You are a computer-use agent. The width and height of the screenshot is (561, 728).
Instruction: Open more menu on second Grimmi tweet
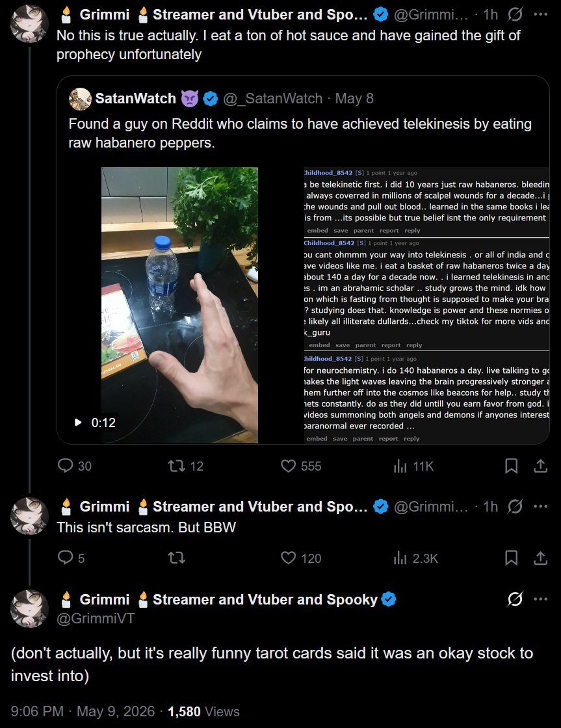541,506
